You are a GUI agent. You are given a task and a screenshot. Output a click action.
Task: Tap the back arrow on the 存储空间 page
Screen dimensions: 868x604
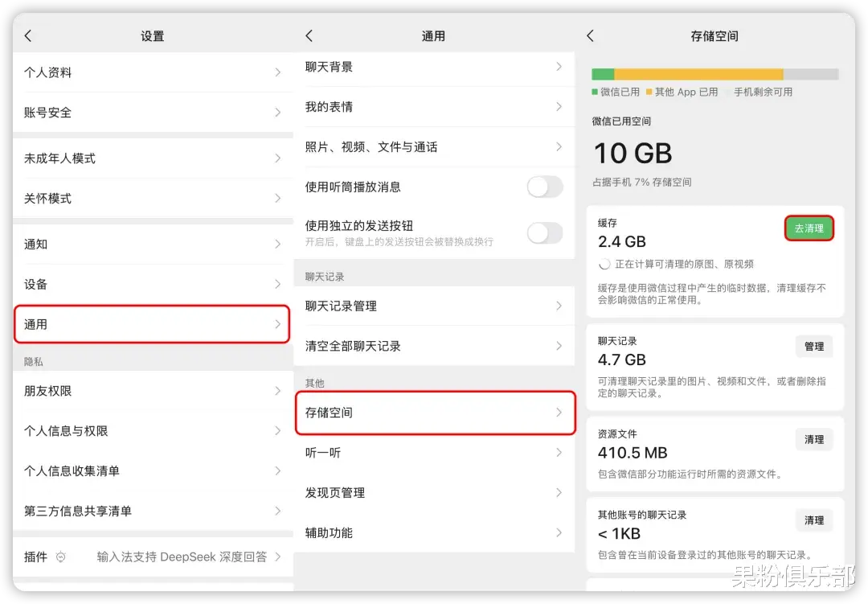591,35
